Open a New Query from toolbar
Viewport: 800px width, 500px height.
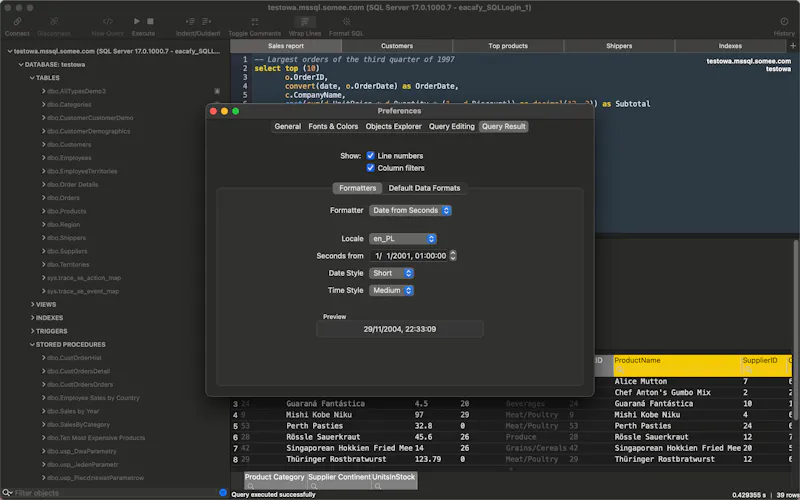coord(108,21)
